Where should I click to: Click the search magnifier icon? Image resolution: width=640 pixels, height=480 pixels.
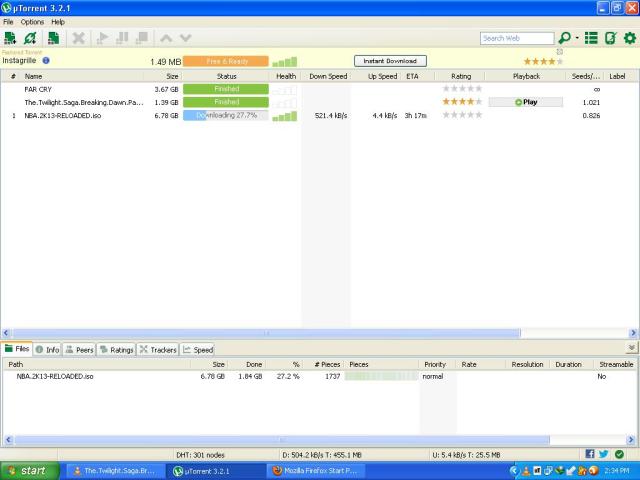[x=565, y=38]
